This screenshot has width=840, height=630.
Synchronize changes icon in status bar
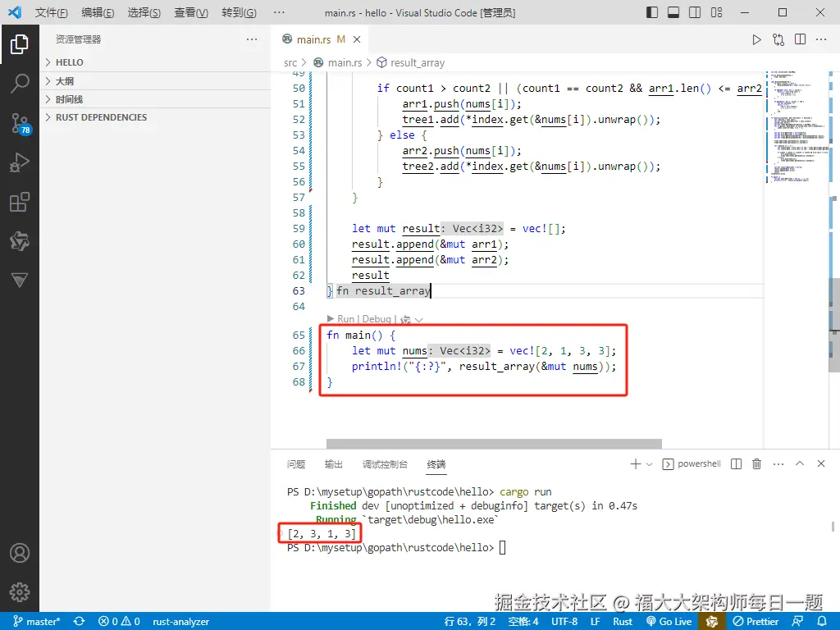[80, 622]
